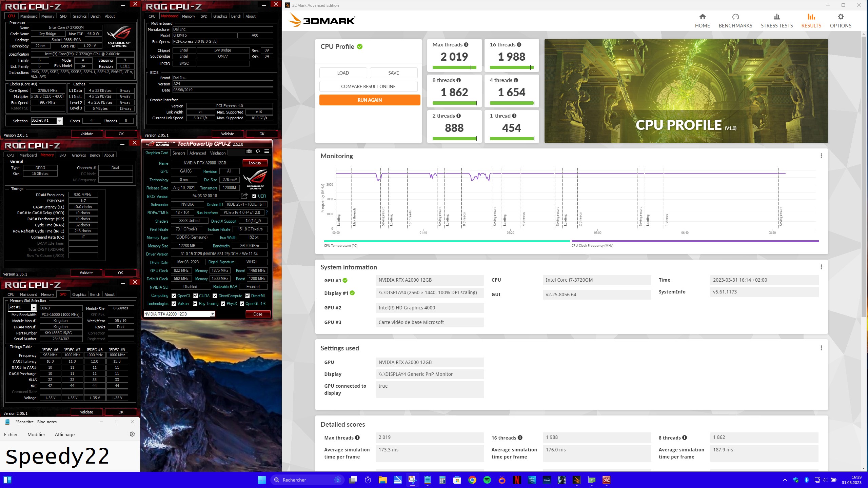Screen dimensions: 868x488
Task: Open the RESULTS section in 3DMark
Action: [811, 21]
